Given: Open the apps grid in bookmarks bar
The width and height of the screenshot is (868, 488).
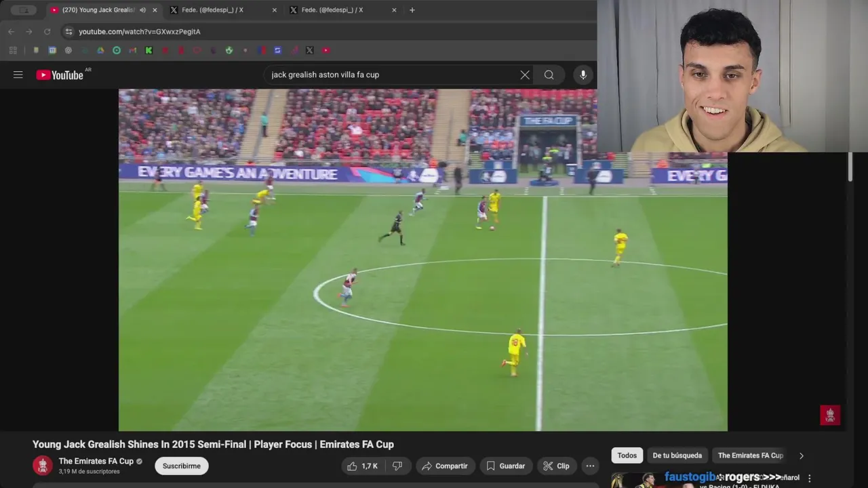Looking at the screenshot, I should pos(13,50).
